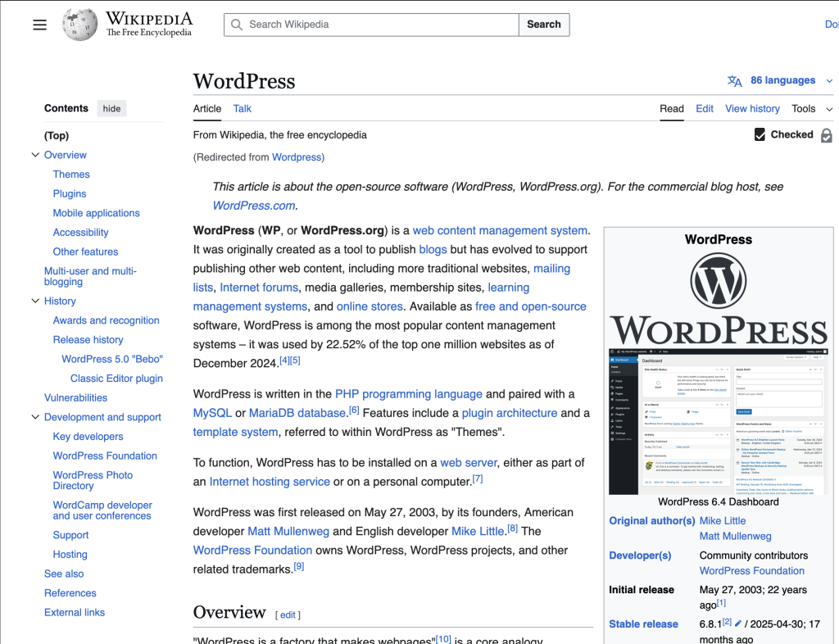Click the padlock protection icon
Screen dimensions: 839x644
coord(826,135)
